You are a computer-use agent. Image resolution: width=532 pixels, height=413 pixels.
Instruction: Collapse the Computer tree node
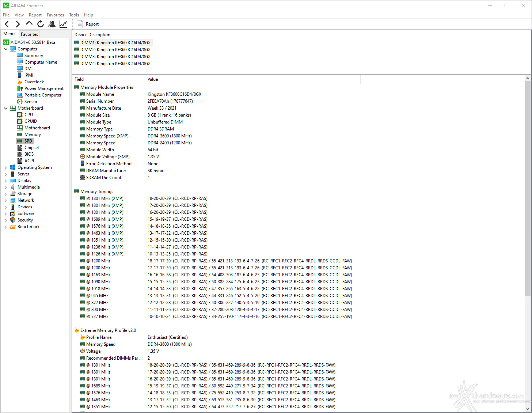tap(6, 49)
